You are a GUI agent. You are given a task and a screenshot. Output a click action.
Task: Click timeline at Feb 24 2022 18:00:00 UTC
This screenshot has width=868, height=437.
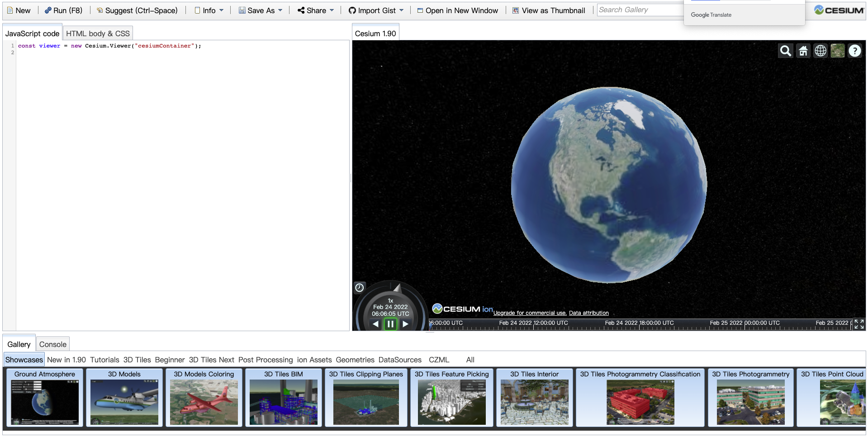click(640, 324)
